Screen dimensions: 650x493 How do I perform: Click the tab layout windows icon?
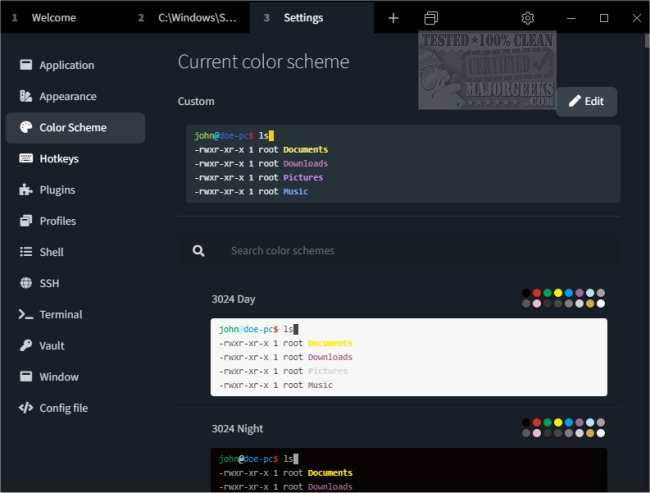pos(431,18)
